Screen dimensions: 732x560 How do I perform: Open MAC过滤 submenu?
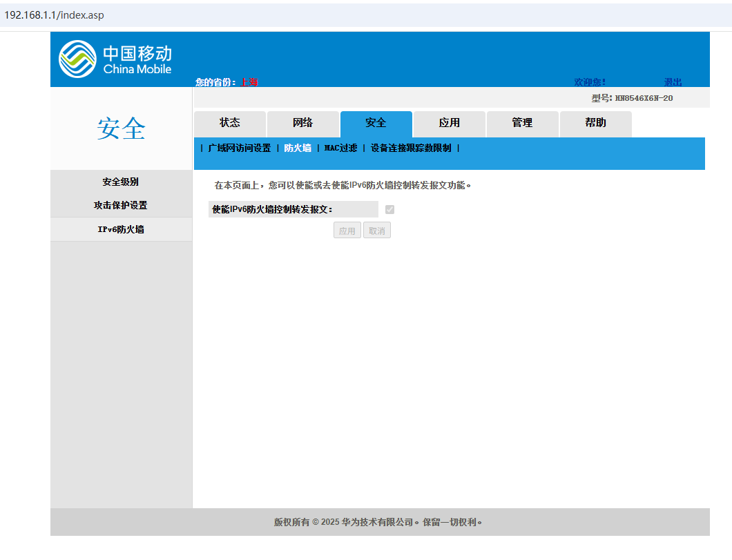[340, 148]
